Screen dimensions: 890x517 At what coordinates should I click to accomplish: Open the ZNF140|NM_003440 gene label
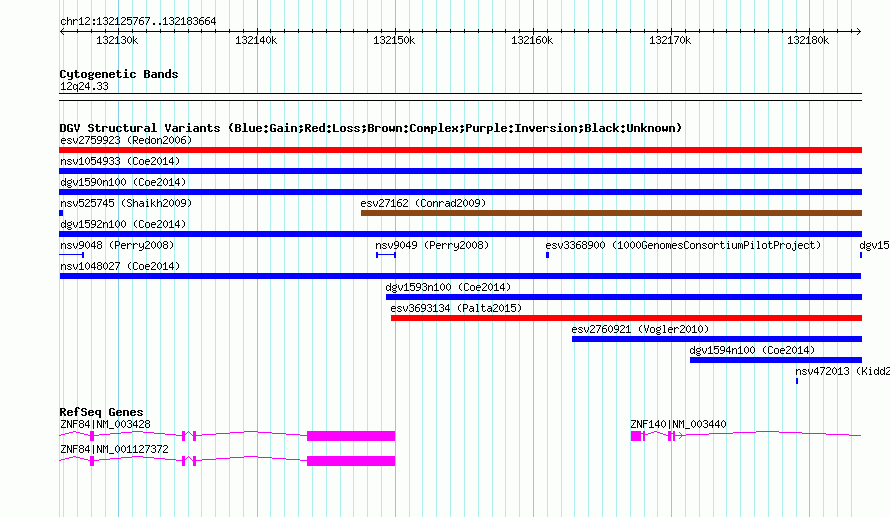(678, 424)
